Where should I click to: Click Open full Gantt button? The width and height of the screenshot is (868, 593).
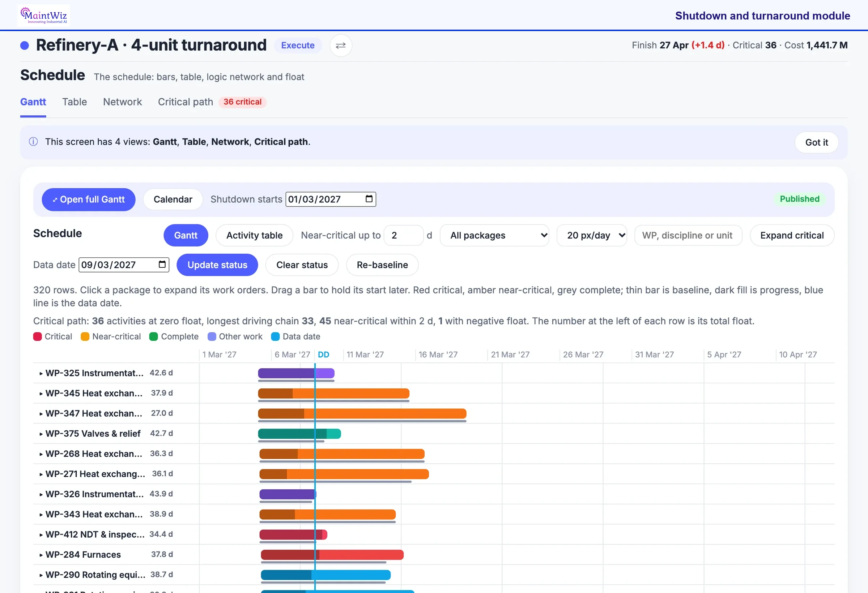point(89,199)
